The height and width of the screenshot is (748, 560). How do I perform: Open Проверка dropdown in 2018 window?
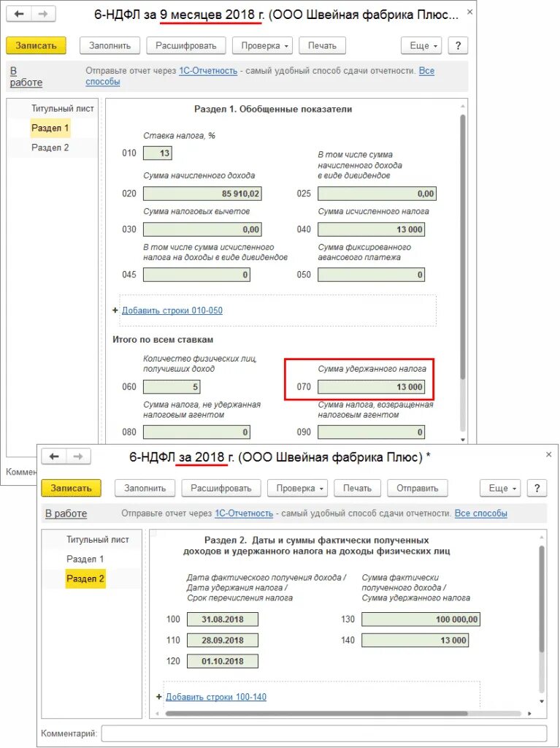(x=297, y=489)
